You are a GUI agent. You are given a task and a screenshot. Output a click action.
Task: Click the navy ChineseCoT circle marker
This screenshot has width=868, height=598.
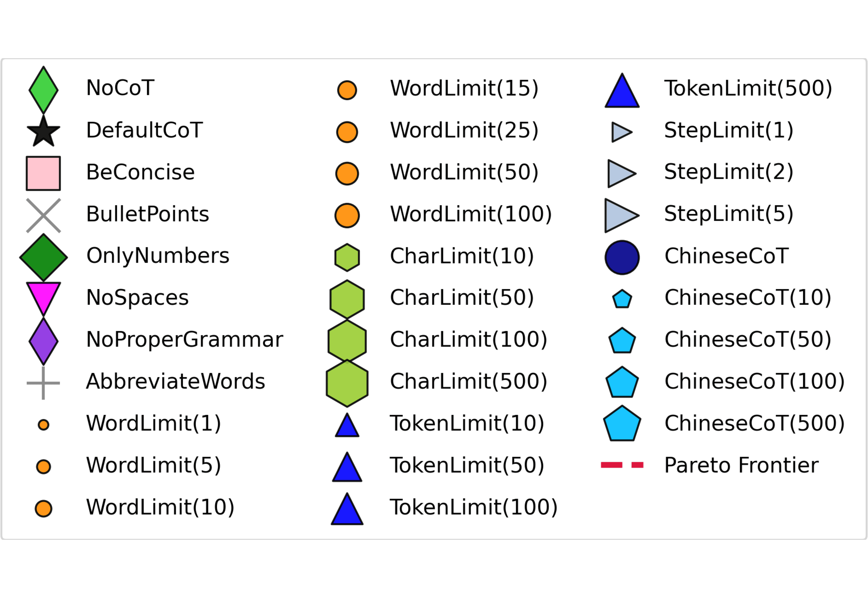coord(622,258)
